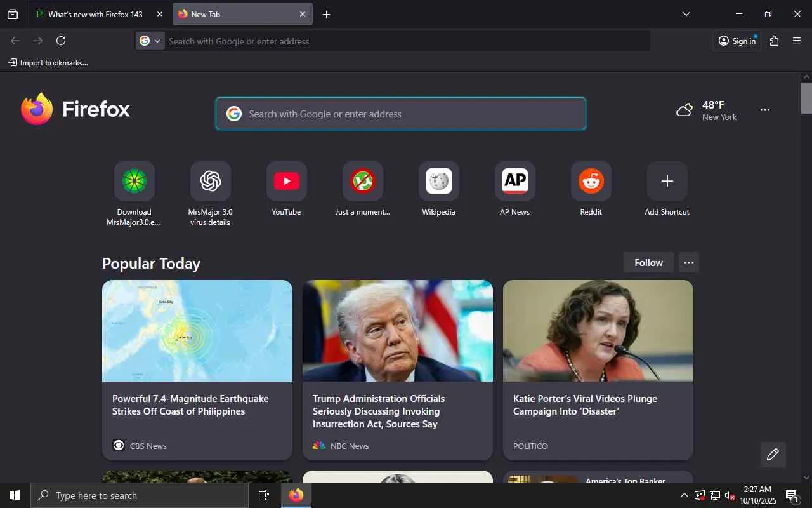Click the Popular Today heading
The width and height of the screenshot is (812, 508).
[x=151, y=263]
